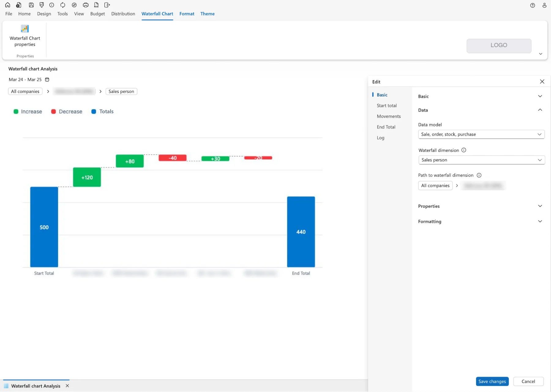
Task: Click the All companies chart breadcrumb
Action: click(x=25, y=91)
